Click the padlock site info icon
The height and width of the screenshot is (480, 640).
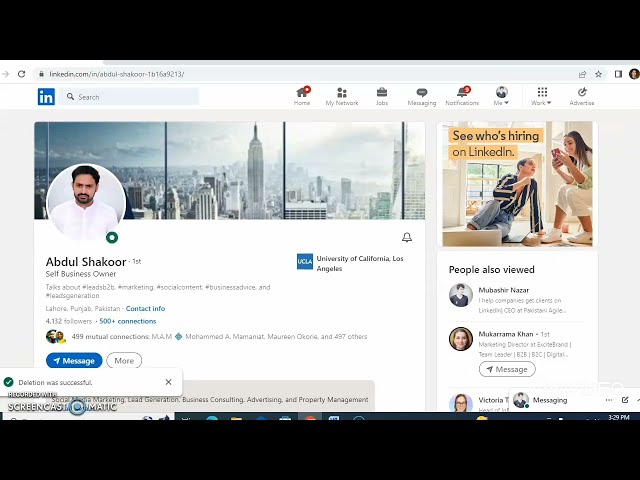(41, 74)
